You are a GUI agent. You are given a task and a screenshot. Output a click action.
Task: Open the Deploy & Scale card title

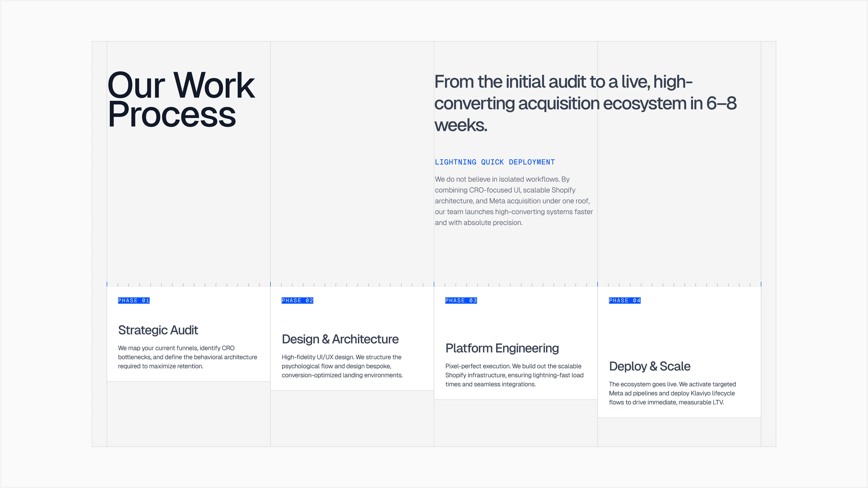point(649,366)
